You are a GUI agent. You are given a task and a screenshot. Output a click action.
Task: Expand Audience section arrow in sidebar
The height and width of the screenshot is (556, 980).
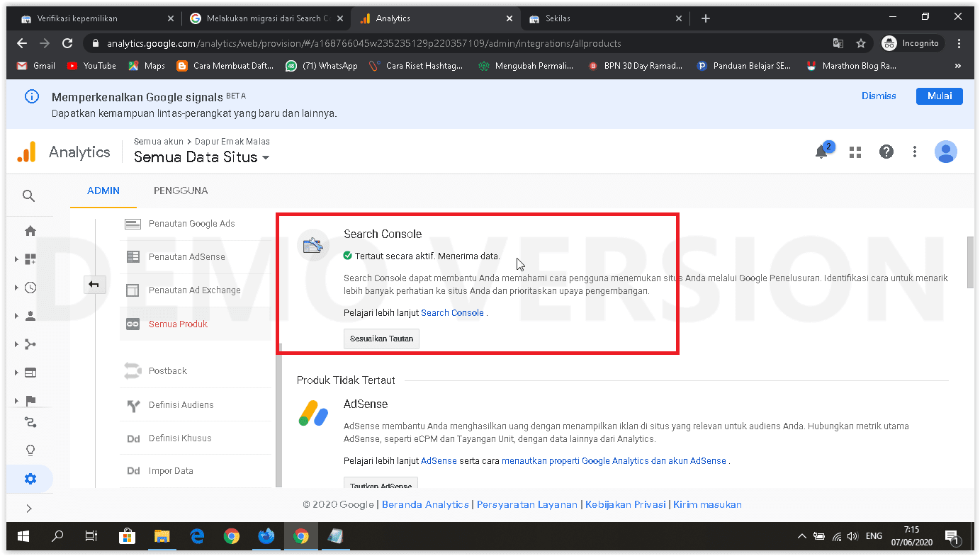click(16, 316)
